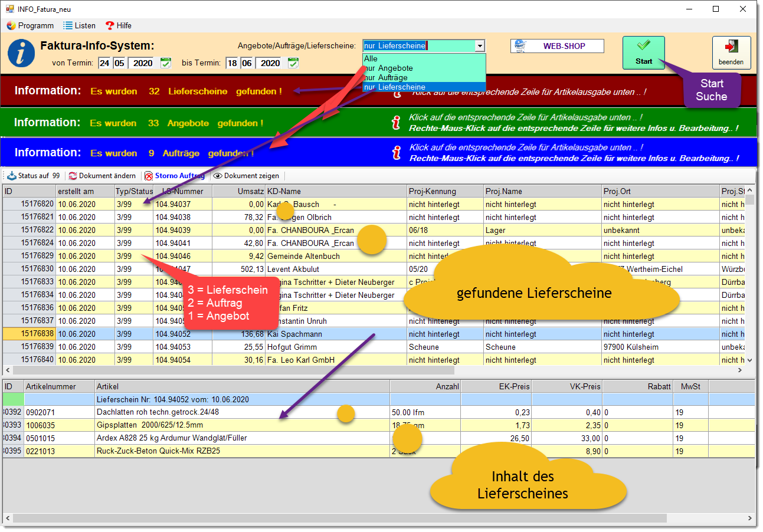
Task: Click EK-Preis cell 26,50
Action: tap(496, 438)
